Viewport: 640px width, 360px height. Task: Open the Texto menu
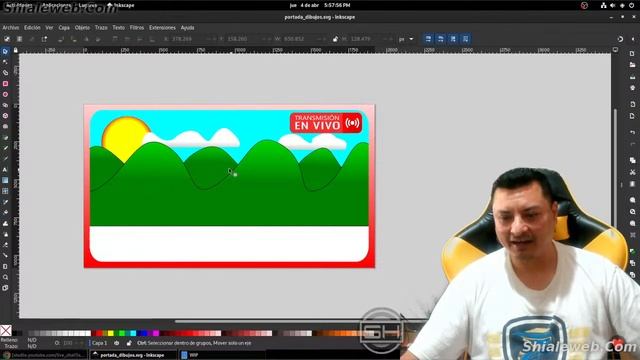point(118,28)
